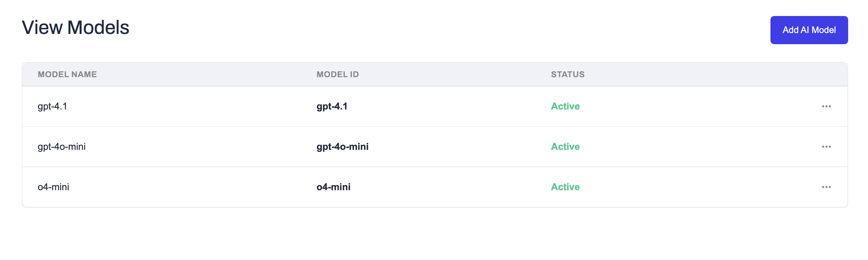Viewport: 868px width, 260px height.
Task: Click the Active status for gpt-4.1
Action: coord(565,106)
